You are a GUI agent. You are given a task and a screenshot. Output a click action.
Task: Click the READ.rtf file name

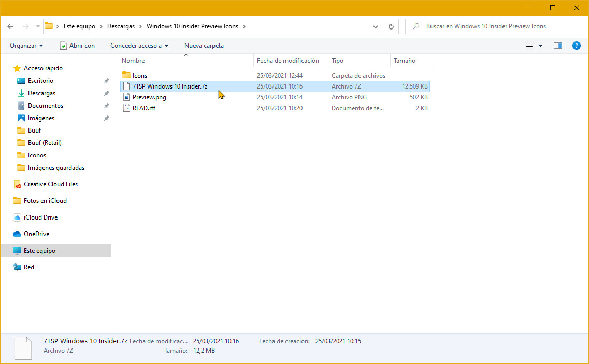click(x=144, y=108)
